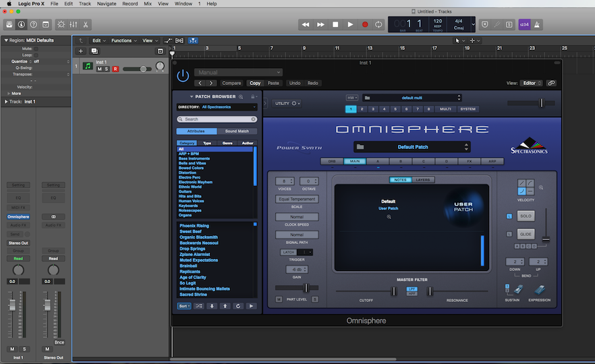The image size is (595, 364).
Task: Click the Expression pedal icon
Action: pos(540,290)
